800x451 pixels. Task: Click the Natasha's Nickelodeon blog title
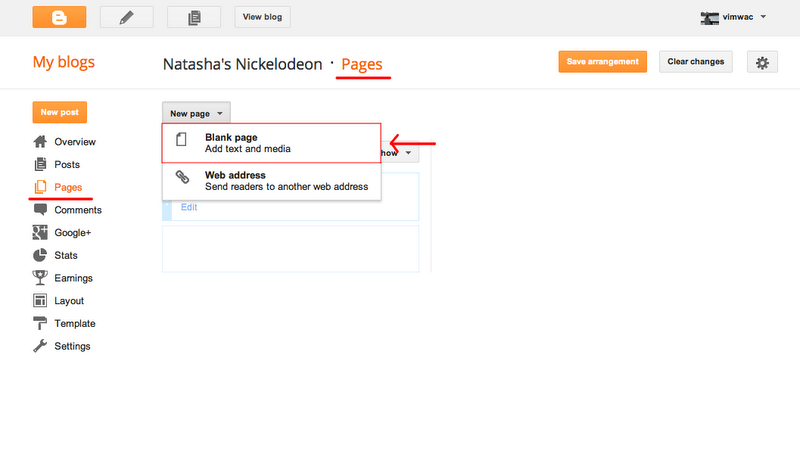242,64
